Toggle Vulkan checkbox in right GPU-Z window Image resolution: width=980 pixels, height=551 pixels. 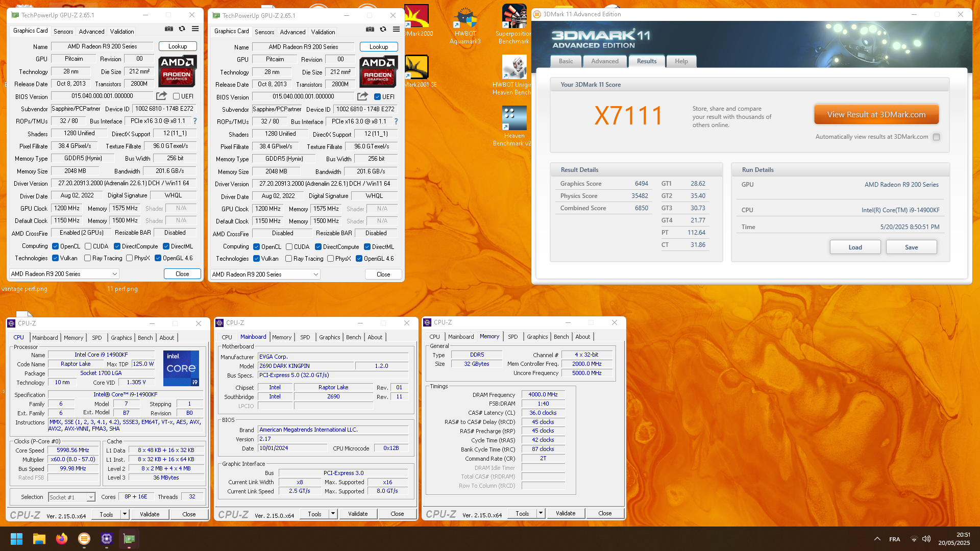coord(256,259)
